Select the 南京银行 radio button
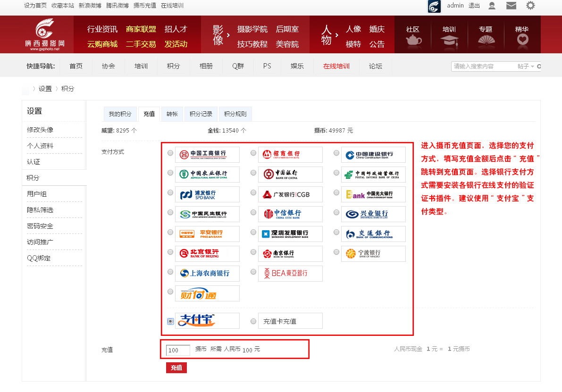Viewport: 562px width, 392px height. (x=253, y=252)
